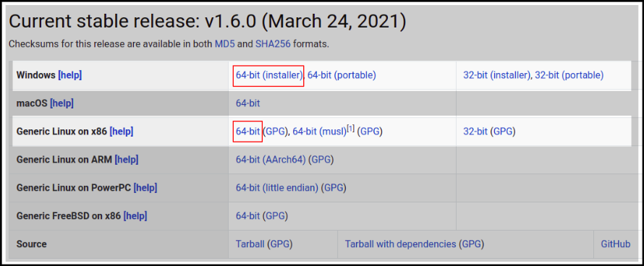Image resolution: width=644 pixels, height=266 pixels.
Task: Open GPG signature for Linux 32-bit
Action: pyautogui.click(x=502, y=132)
